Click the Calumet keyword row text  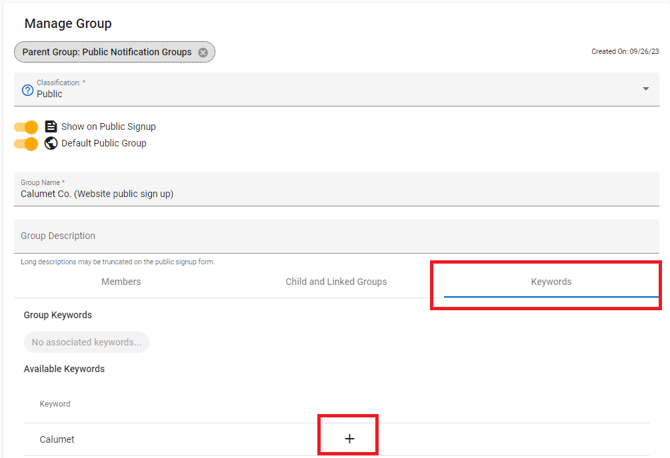(x=57, y=439)
